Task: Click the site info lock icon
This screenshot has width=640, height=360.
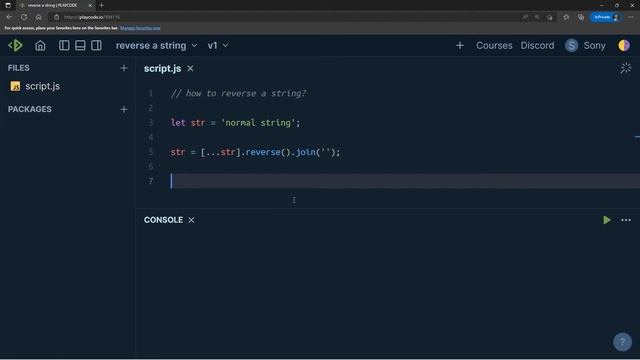Action: [56, 17]
